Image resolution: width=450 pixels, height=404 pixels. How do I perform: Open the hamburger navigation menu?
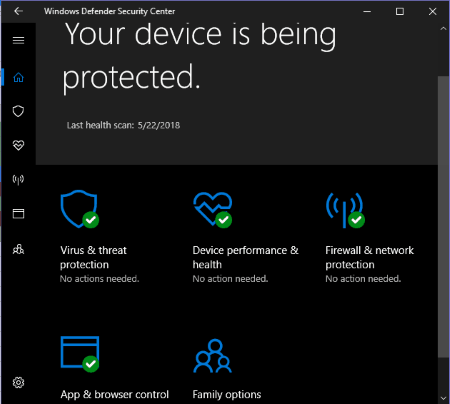[18, 40]
